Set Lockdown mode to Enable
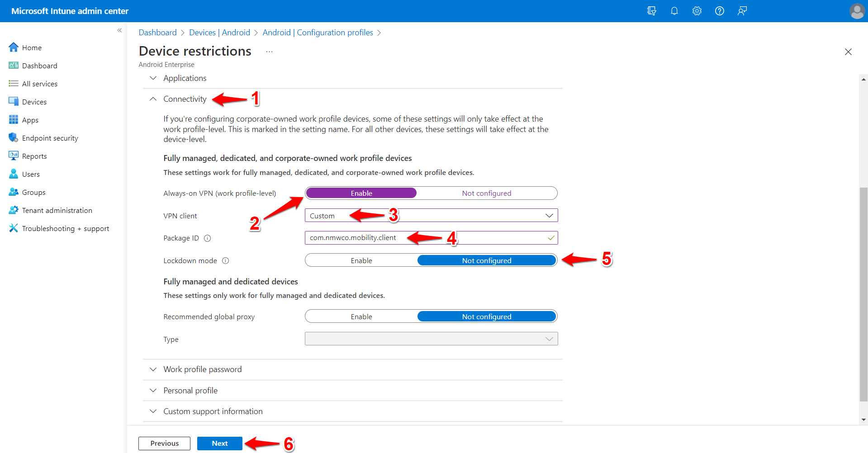The image size is (868, 453). coord(360,260)
